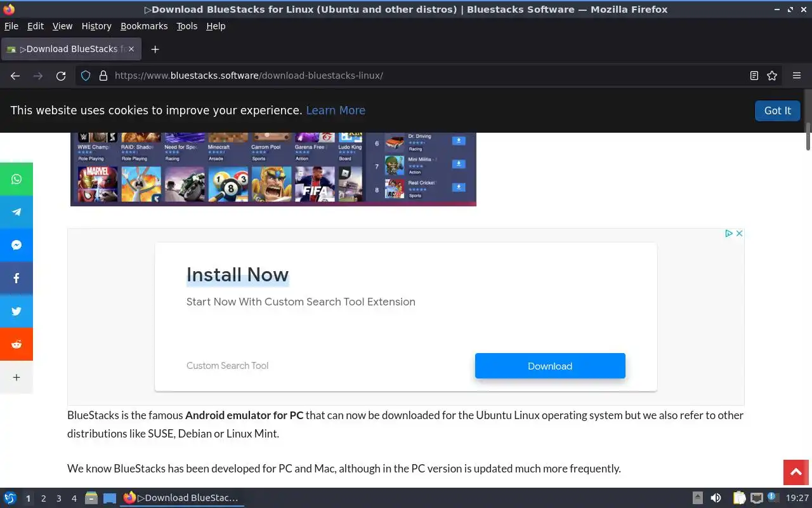View site security padlock info
Screen dimensions: 812x508
pos(103,76)
